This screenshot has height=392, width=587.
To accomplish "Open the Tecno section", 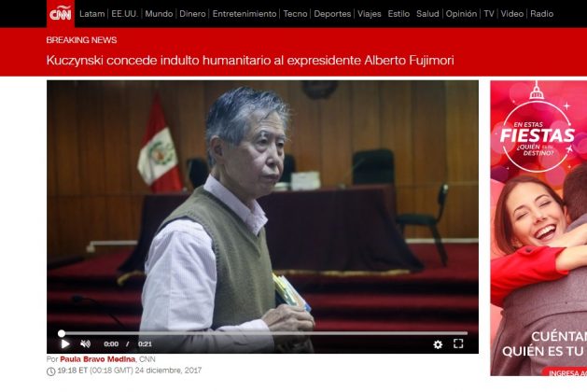I will click(x=295, y=14).
